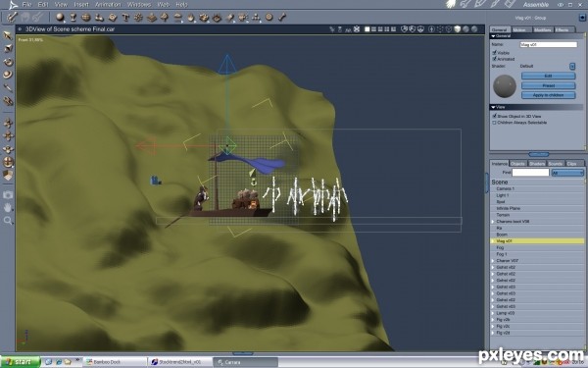Click the Apply to children button
This screenshot has height=368, width=588.
coord(548,95)
